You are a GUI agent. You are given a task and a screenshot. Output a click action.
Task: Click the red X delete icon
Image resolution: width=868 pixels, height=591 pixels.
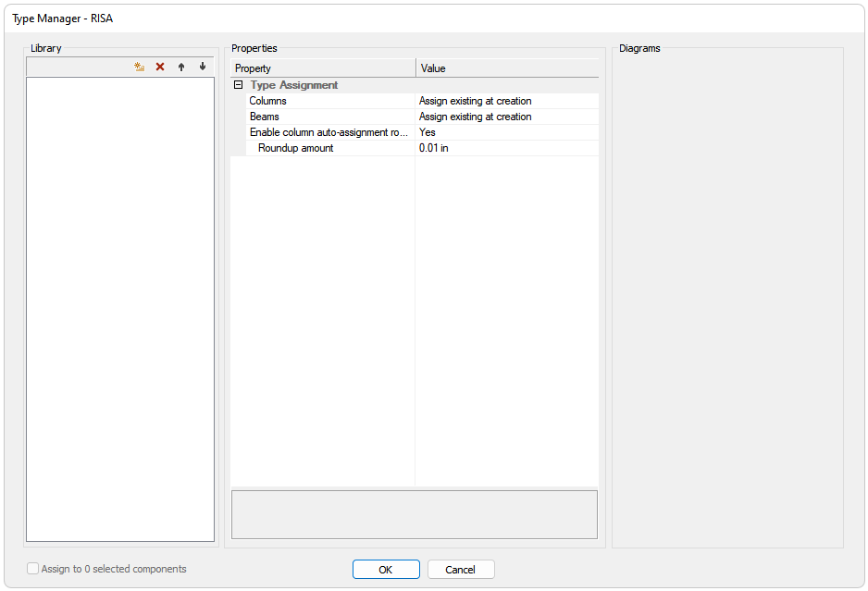pyautogui.click(x=160, y=67)
